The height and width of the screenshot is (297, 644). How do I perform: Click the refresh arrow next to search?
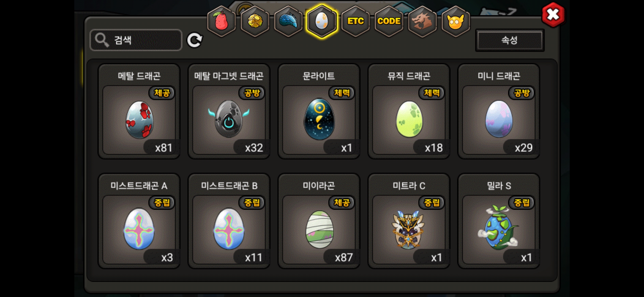195,40
